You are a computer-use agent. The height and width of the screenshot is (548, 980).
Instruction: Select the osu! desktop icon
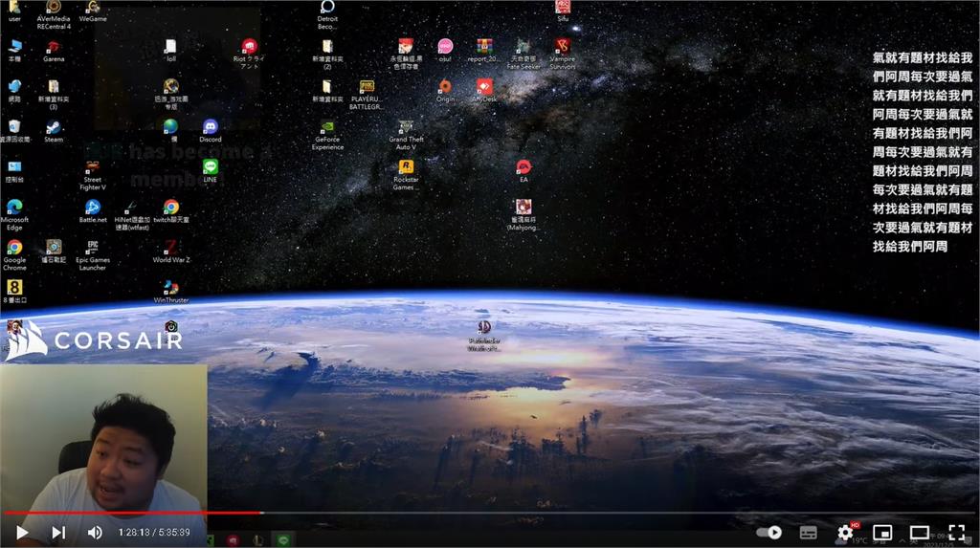[x=444, y=51]
